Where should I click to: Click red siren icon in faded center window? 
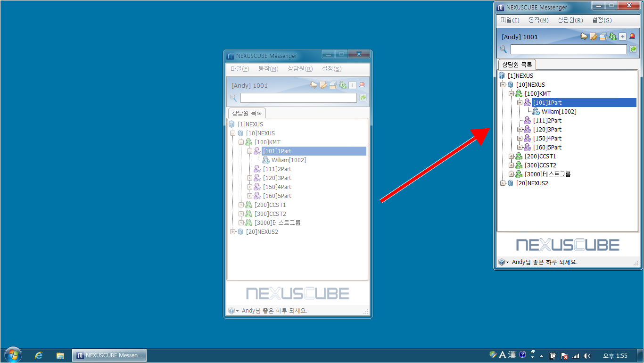pos(362,85)
